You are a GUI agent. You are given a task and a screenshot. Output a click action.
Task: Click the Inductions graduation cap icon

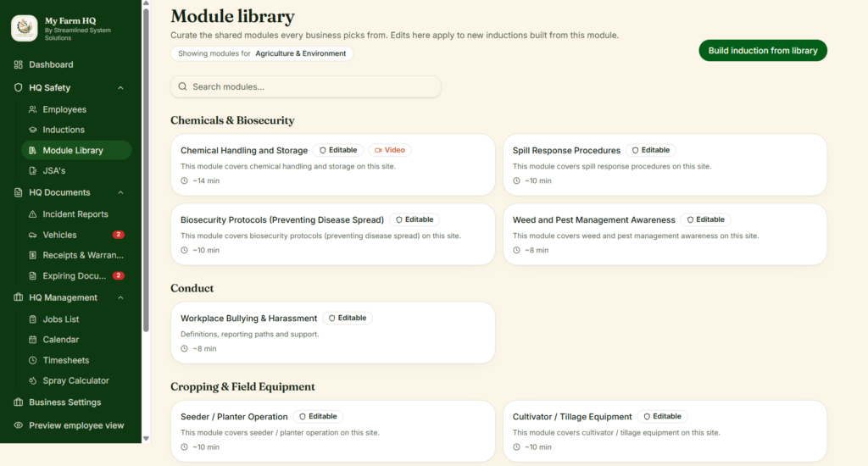coord(33,130)
